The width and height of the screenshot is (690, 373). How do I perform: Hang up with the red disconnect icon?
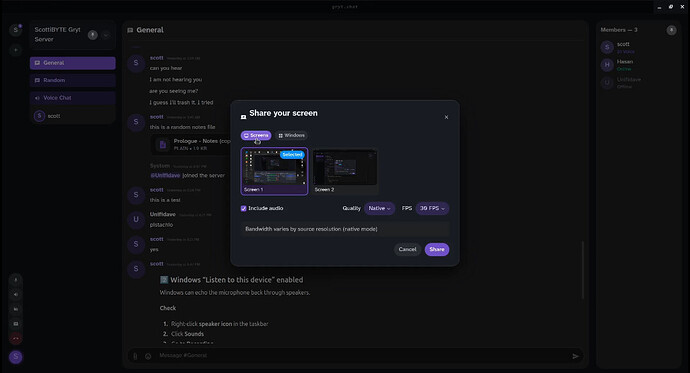click(16, 339)
